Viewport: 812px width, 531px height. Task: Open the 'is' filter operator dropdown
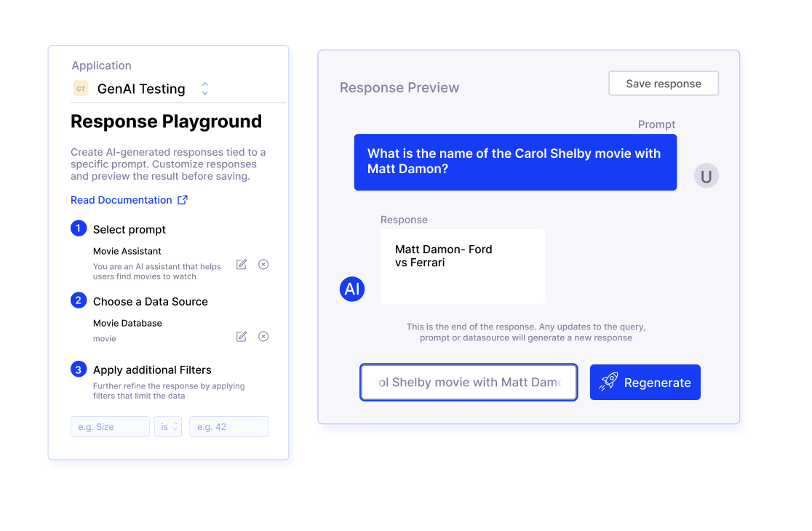168,427
